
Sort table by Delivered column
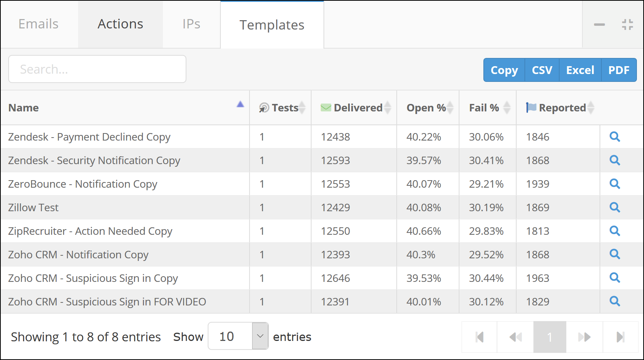click(x=354, y=108)
